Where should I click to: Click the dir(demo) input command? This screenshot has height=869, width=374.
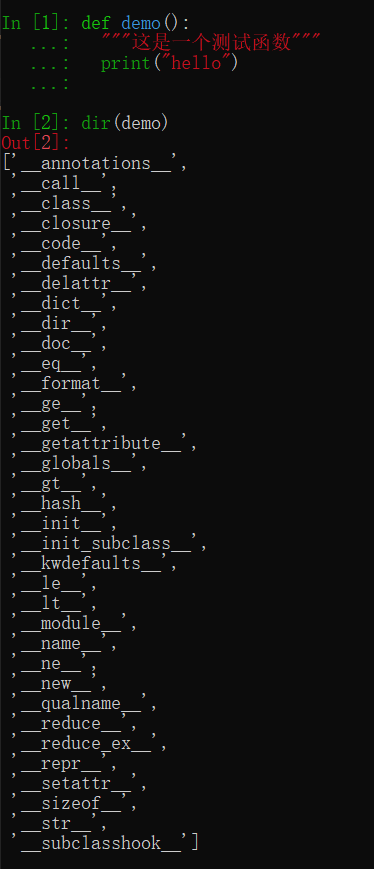click(x=125, y=122)
